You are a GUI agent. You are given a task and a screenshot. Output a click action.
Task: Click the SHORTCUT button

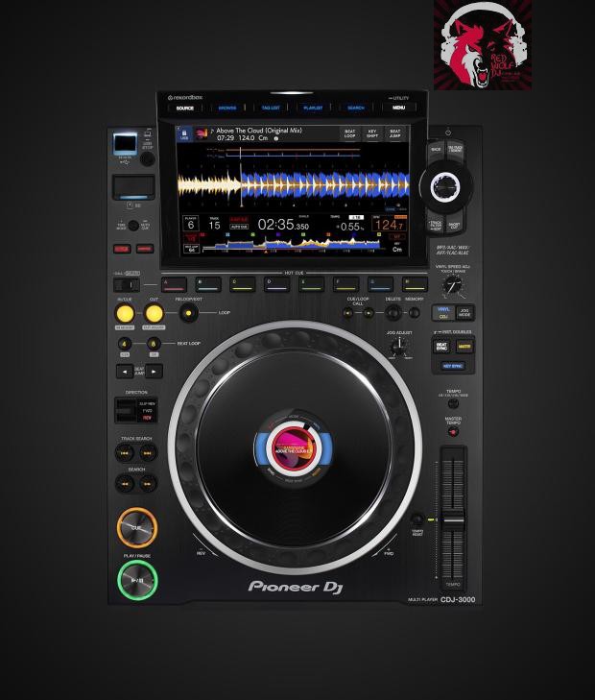(455, 225)
